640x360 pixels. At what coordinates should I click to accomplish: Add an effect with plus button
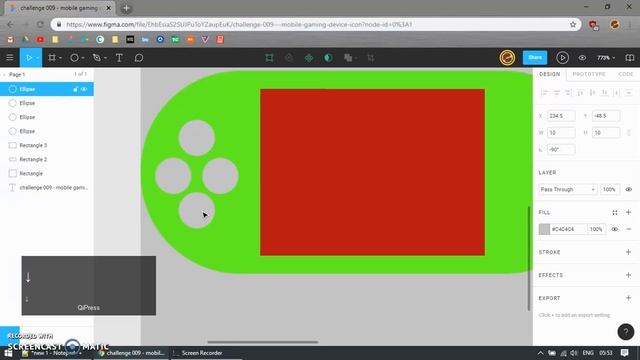click(x=629, y=275)
